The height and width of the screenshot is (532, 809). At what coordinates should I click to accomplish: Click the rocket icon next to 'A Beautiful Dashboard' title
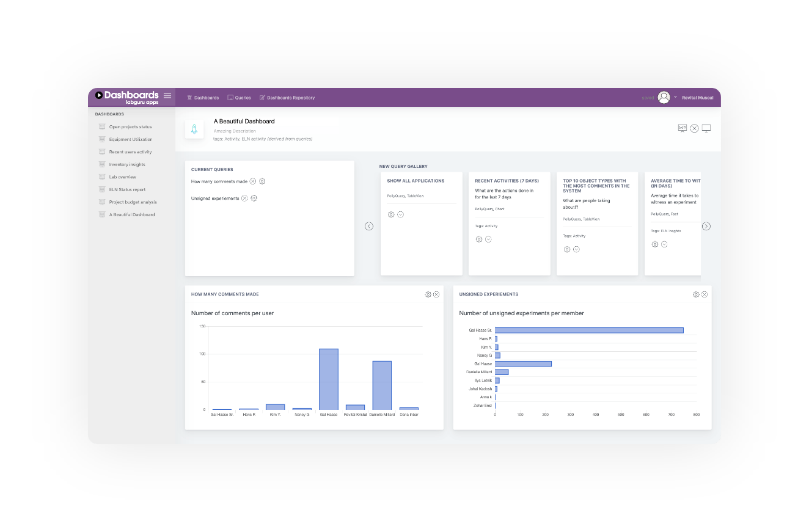click(194, 129)
